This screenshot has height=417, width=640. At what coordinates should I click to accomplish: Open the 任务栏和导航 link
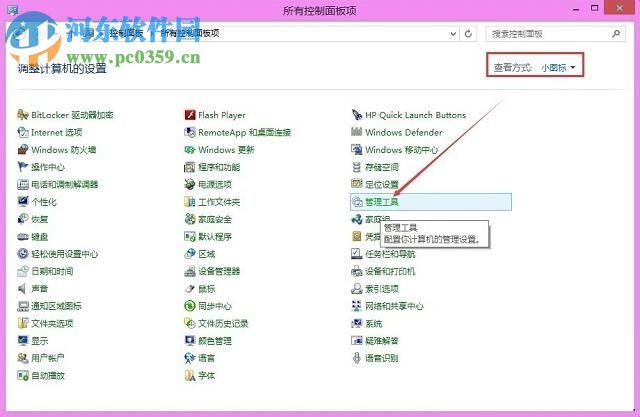(x=390, y=254)
